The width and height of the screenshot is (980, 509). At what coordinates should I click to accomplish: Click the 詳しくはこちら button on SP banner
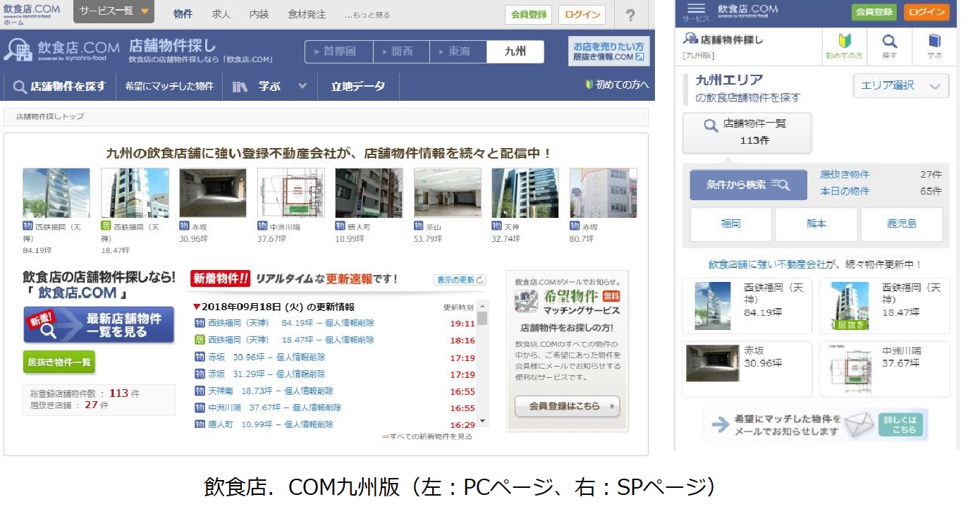pyautogui.click(x=900, y=424)
